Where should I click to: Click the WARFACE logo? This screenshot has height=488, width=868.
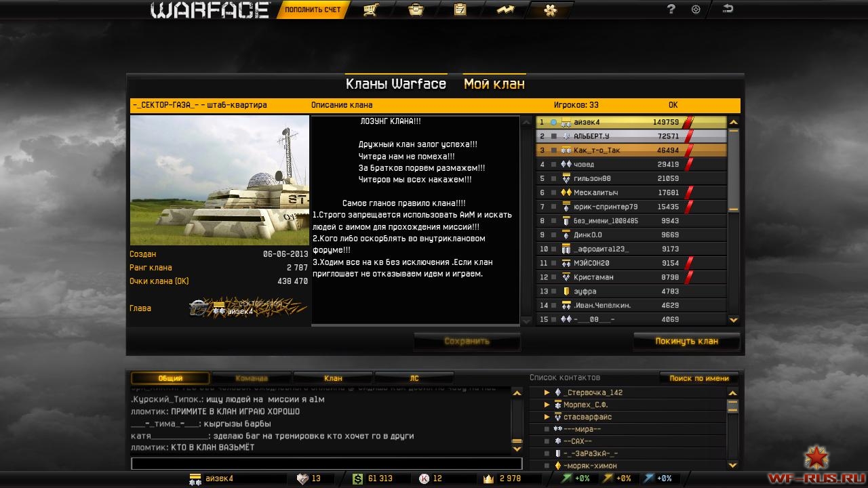click(210, 10)
